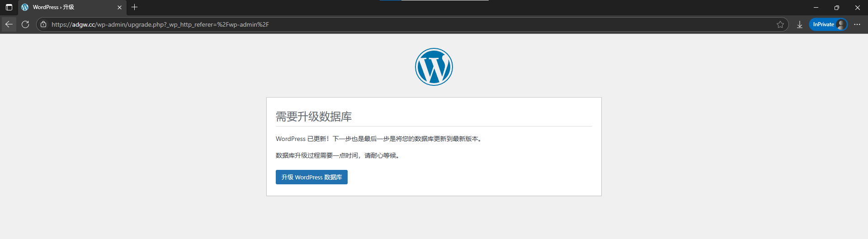Image resolution: width=868 pixels, height=239 pixels.
Task: Minimize the browser window
Action: 816,7
